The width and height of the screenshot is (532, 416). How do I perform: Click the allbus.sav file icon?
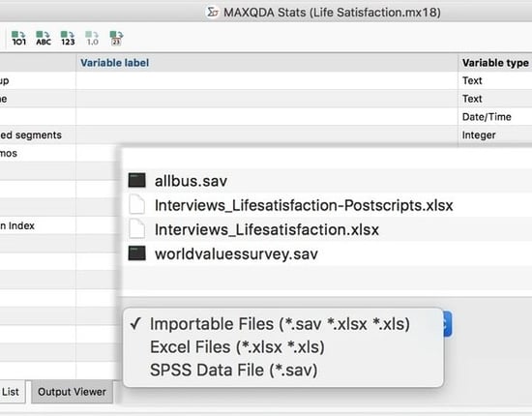coord(137,180)
